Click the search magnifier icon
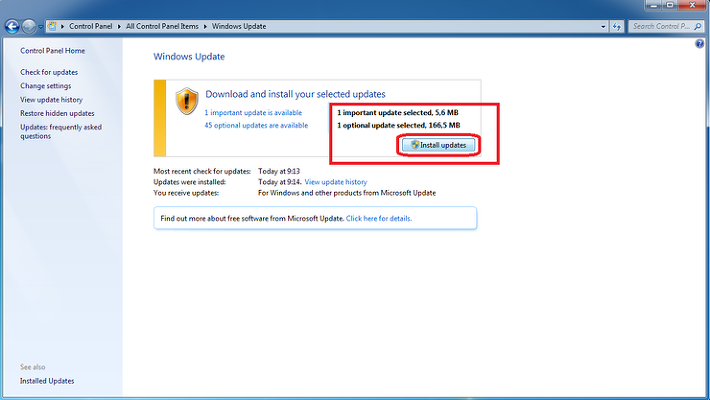 [698, 27]
